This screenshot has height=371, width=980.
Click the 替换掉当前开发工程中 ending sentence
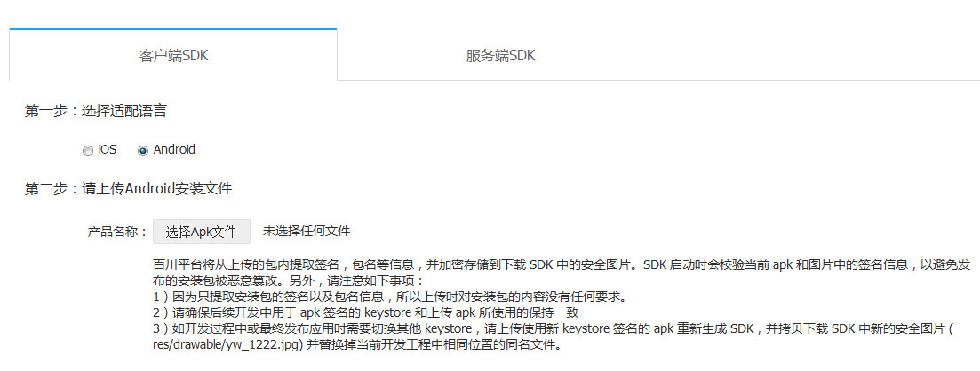[434, 345]
